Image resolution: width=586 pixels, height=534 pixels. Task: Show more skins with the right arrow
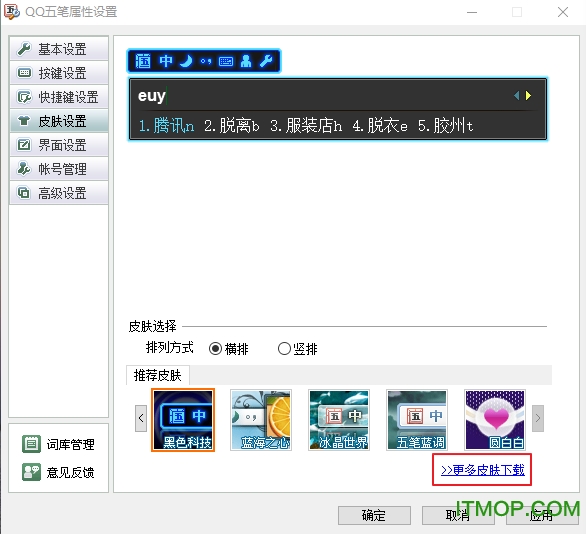click(538, 418)
